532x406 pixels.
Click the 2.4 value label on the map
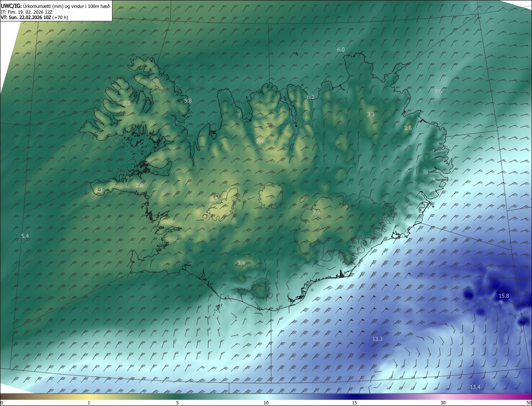(260, 141)
